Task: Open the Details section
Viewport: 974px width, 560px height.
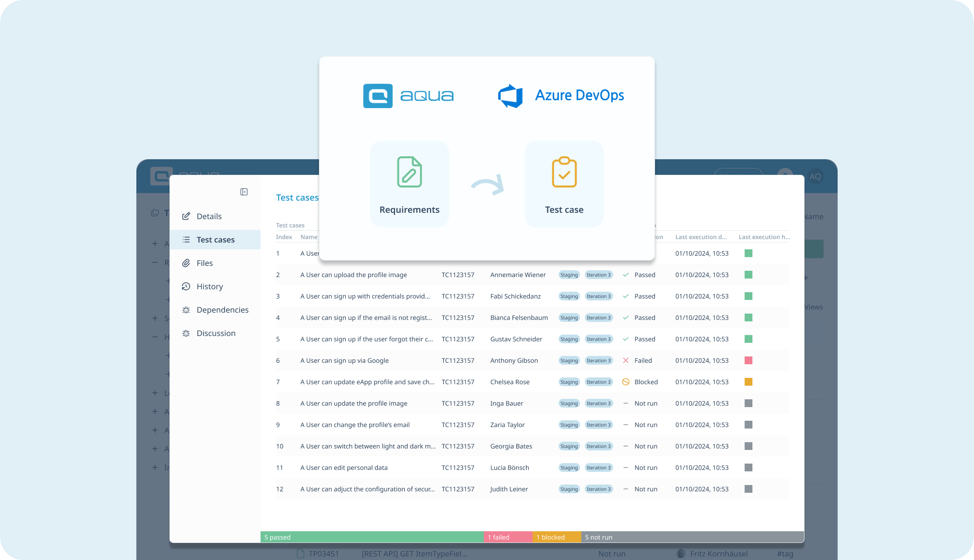Action: (209, 216)
